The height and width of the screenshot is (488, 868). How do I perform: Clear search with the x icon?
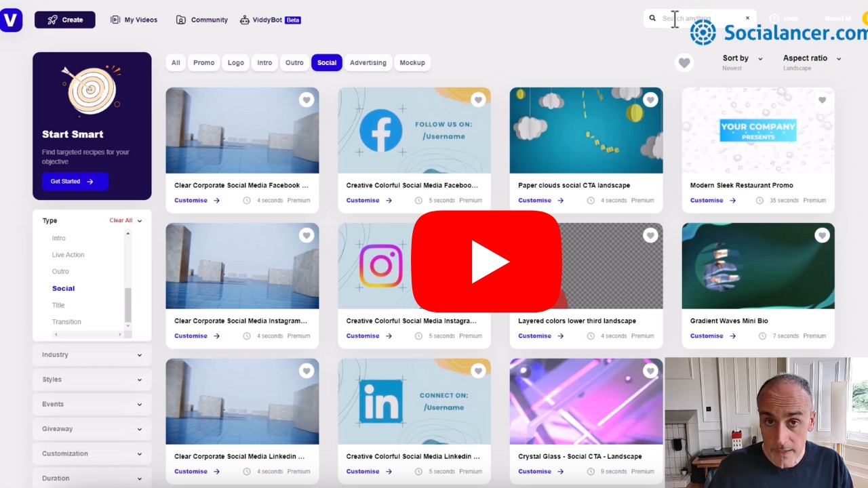tap(748, 18)
